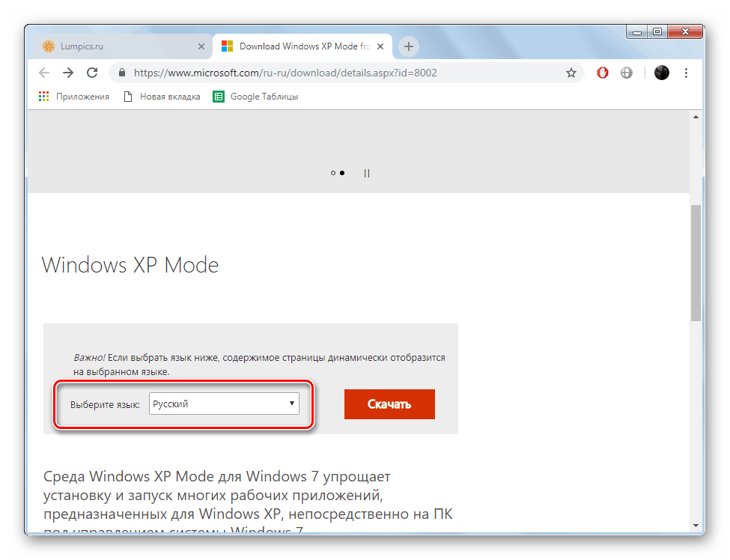Viewport: 730px width, 560px height.
Task: Bookmark this page with the star icon
Action: point(571,73)
